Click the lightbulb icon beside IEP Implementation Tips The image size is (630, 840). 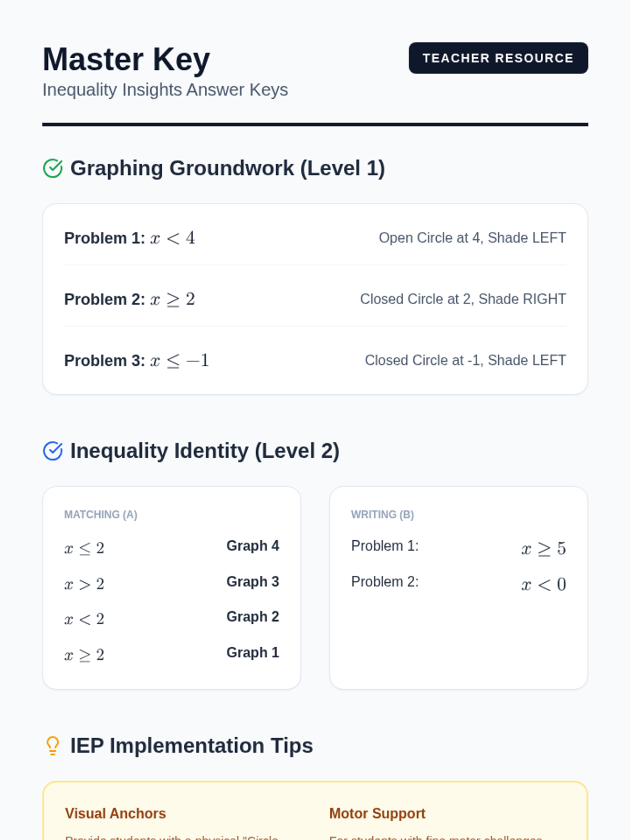[52, 745]
